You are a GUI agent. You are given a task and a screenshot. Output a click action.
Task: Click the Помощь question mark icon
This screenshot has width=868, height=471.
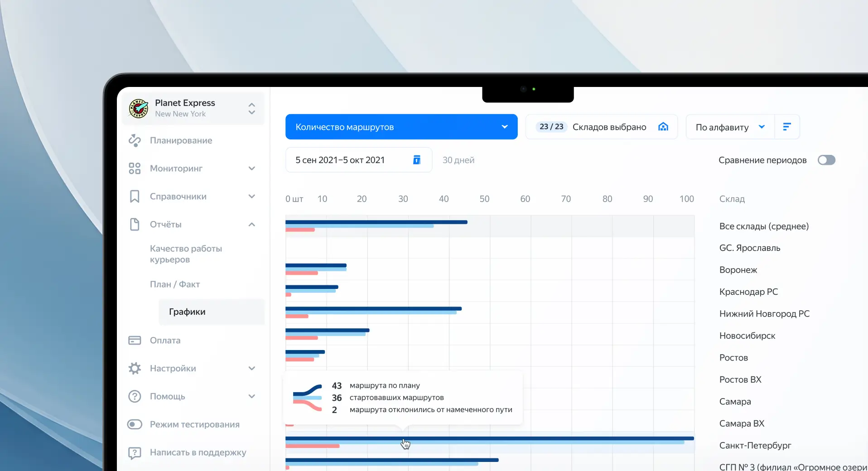click(x=135, y=396)
